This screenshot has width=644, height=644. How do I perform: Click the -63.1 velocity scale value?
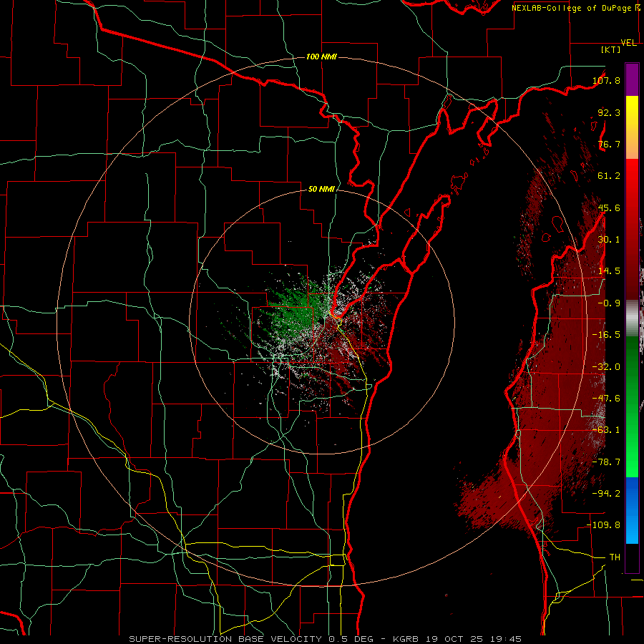pos(606,430)
